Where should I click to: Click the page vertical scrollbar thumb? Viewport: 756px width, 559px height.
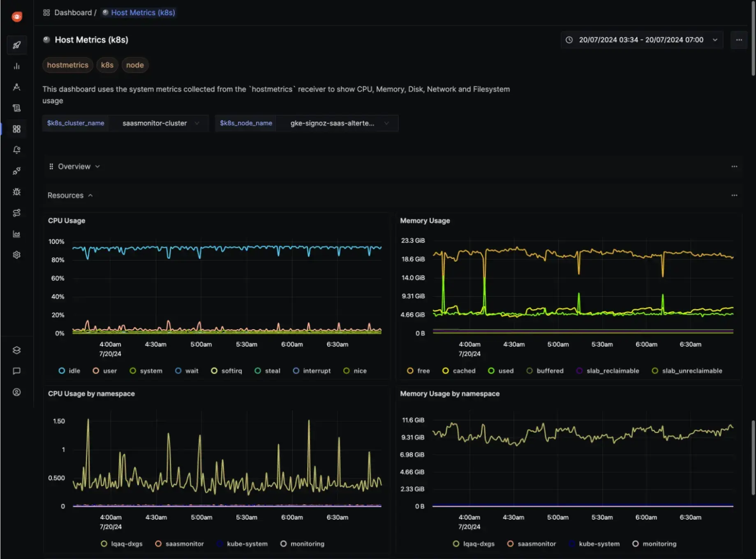pyautogui.click(x=753, y=38)
